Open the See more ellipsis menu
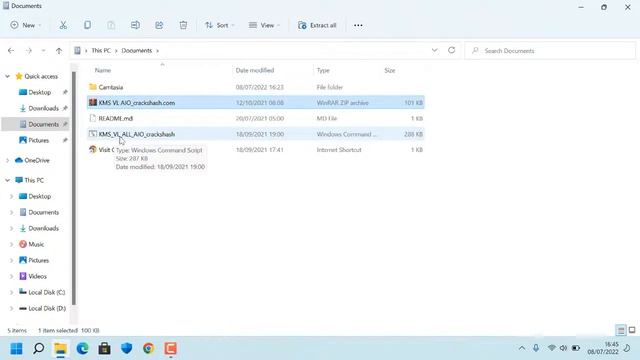Viewport: 640px width, 360px height. (358, 25)
